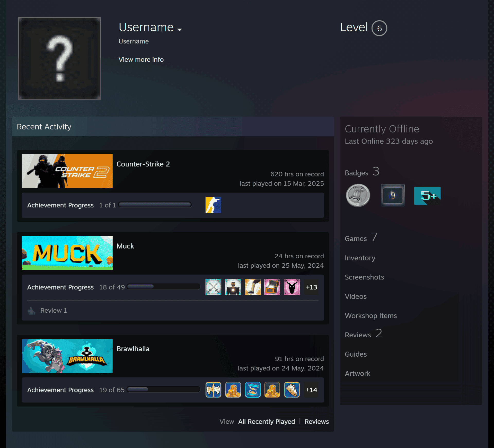
Task: Open the Screenshots link
Action: point(364,277)
